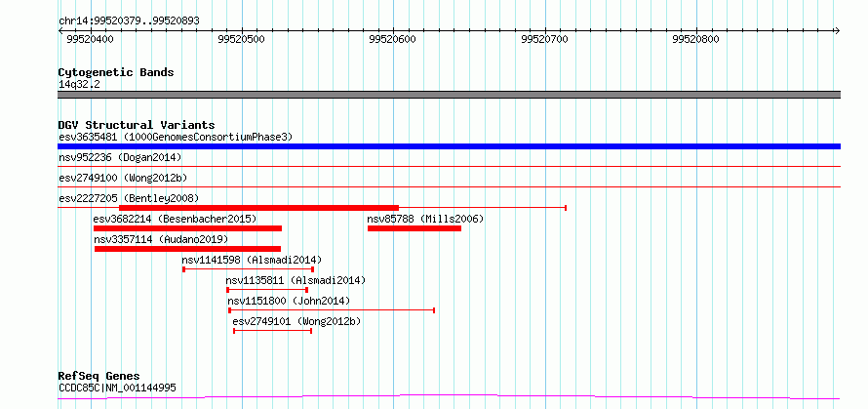
Task: Click the Cytogenetic Bands track heading
Action: pyautogui.click(x=116, y=72)
